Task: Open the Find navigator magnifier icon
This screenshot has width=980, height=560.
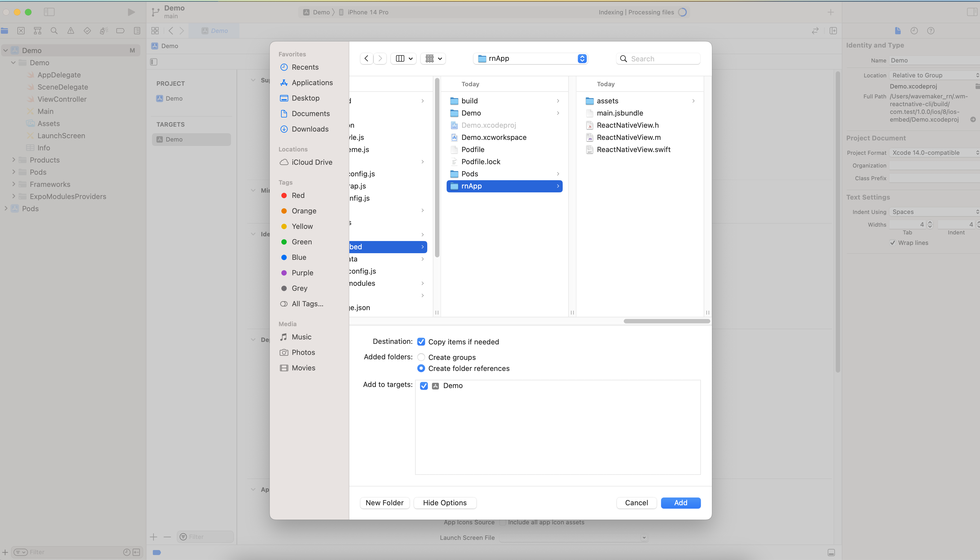Action: click(x=54, y=31)
